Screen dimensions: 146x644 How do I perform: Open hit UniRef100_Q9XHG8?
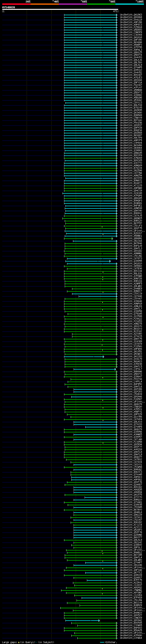(x=131, y=17)
